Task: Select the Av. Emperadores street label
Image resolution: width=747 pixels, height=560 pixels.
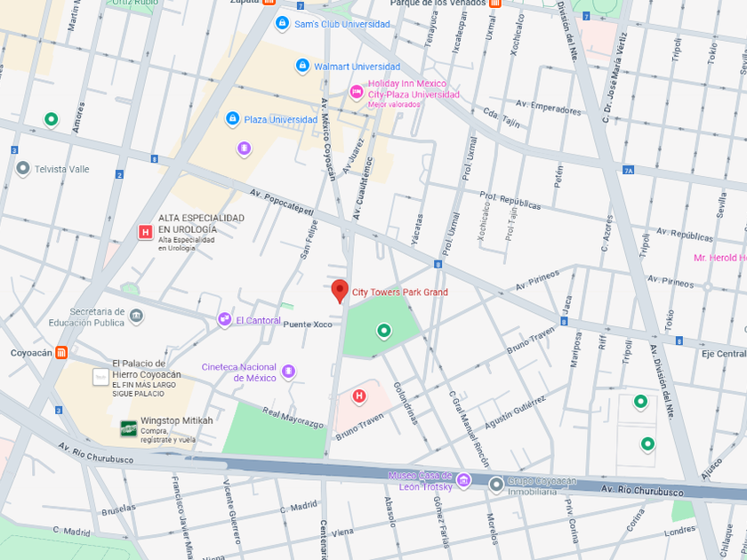Action: coord(549,108)
